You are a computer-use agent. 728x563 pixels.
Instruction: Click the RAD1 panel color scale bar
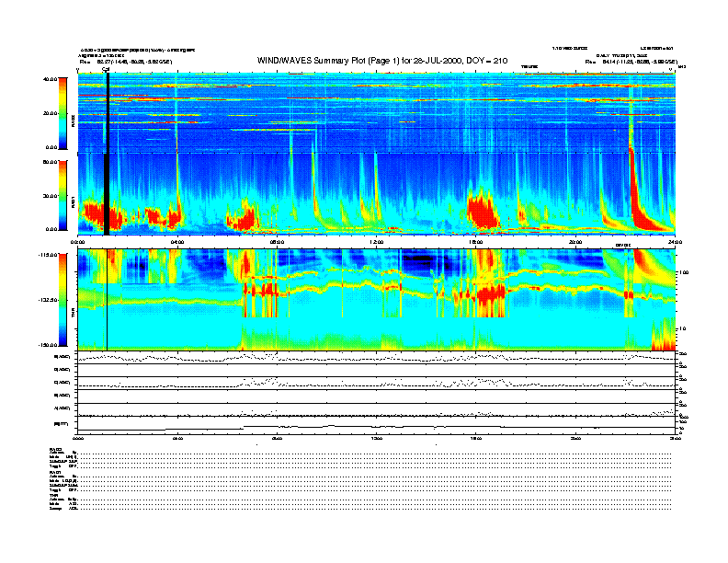pyautogui.click(x=63, y=195)
